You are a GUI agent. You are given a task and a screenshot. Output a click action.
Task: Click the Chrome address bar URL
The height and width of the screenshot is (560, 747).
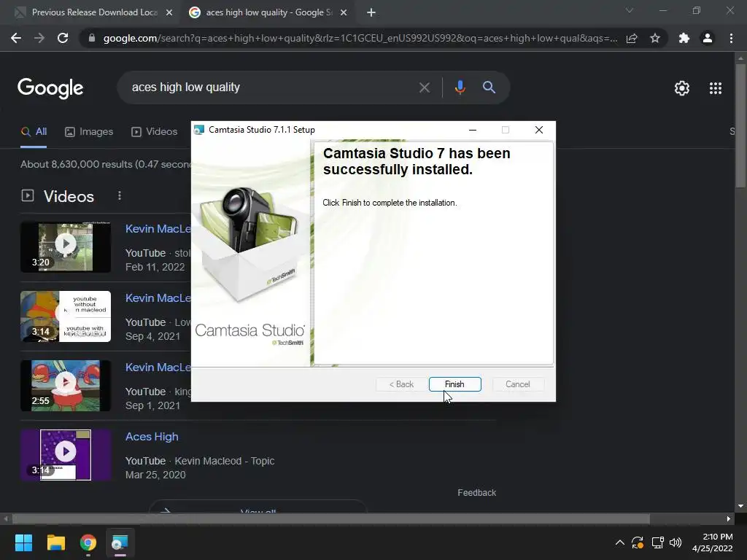click(360, 38)
